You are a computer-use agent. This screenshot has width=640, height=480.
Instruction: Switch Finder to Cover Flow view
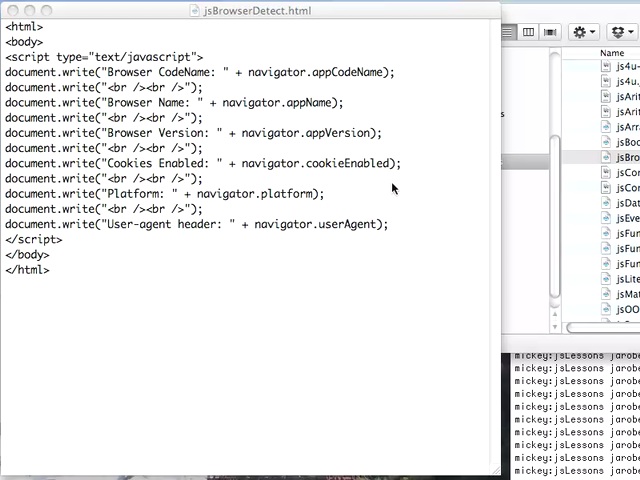[x=550, y=32]
